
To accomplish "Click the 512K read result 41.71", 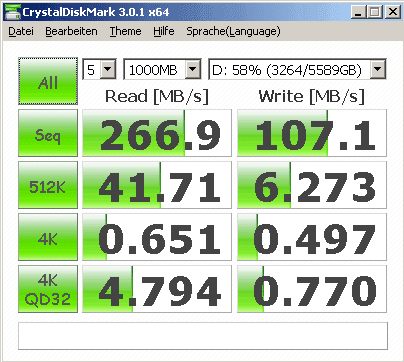I will pos(157,185).
